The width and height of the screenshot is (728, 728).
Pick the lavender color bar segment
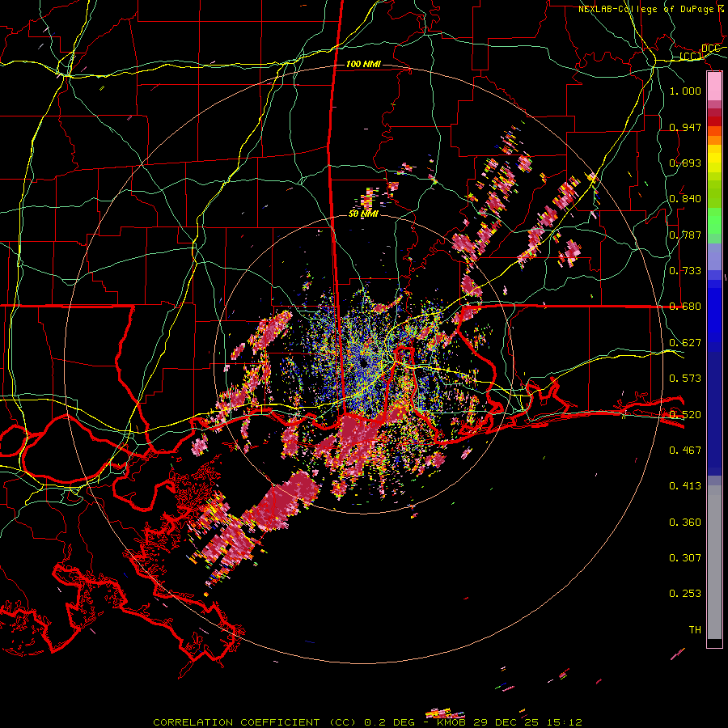[714, 256]
